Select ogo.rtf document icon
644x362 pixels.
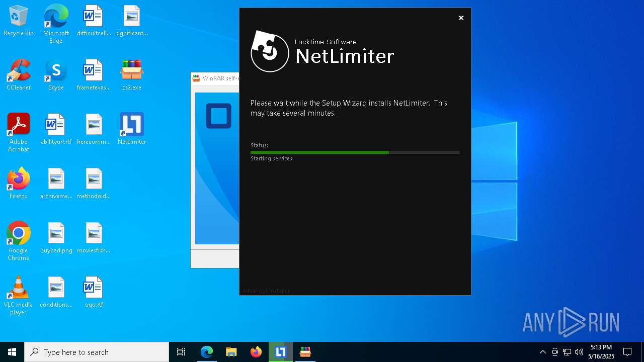[94, 293]
